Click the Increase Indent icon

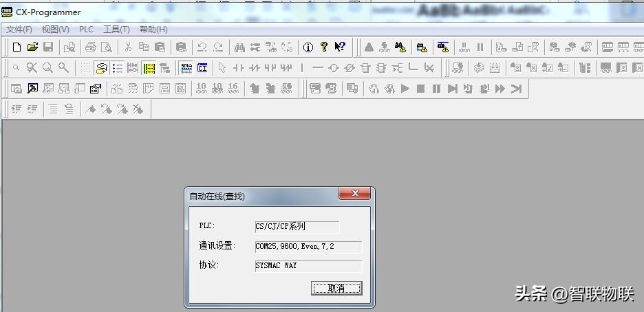tap(32, 109)
